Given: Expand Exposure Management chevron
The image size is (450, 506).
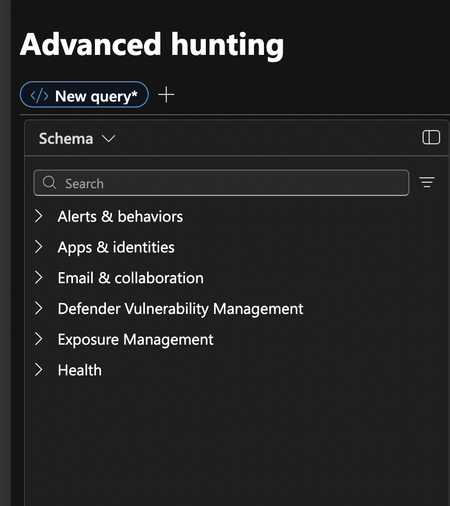Looking at the screenshot, I should tap(39, 339).
